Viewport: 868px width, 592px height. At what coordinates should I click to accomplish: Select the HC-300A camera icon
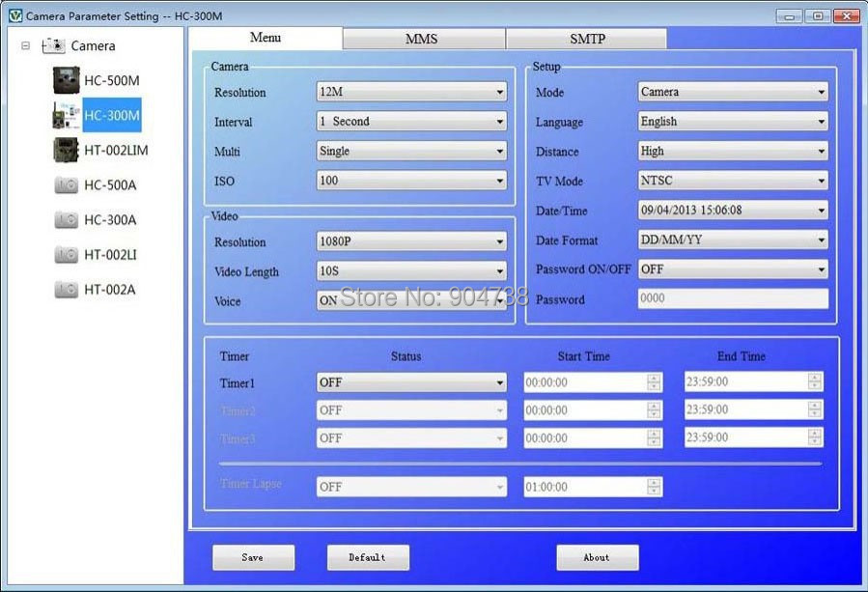(67, 220)
